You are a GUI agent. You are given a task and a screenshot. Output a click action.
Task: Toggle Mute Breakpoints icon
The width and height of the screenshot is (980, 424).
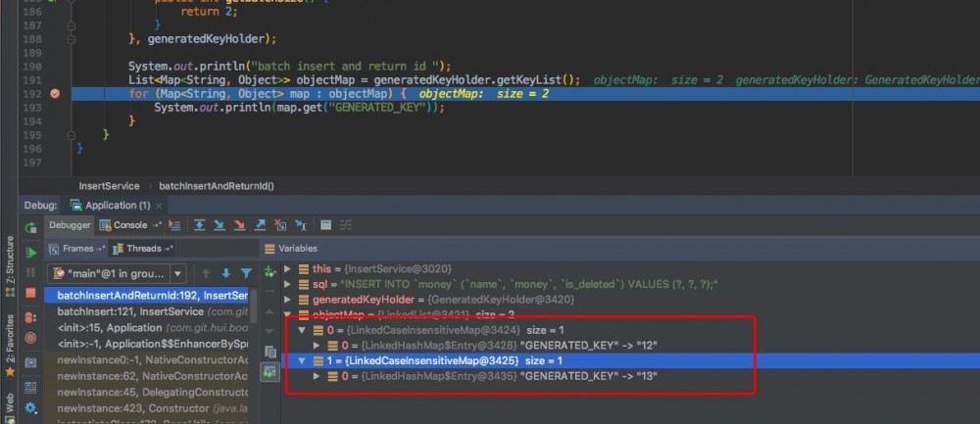30,338
